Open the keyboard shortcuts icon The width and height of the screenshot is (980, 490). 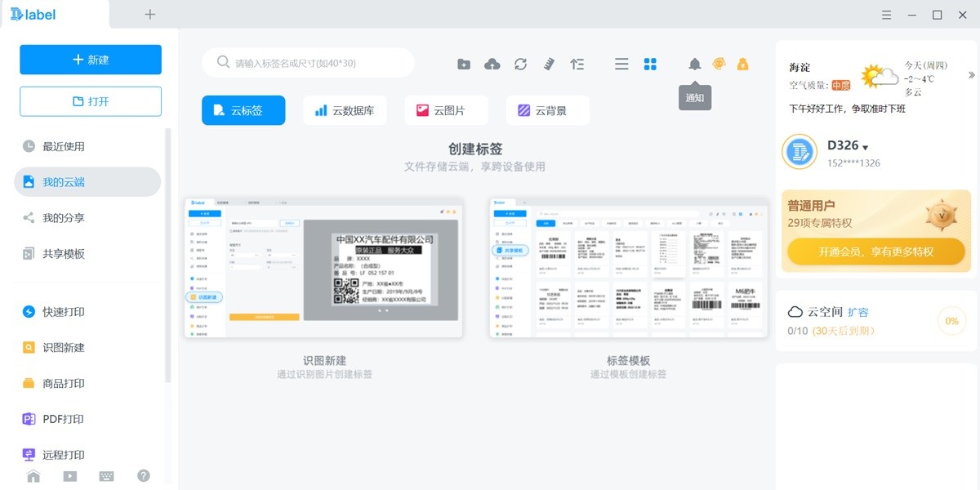(x=106, y=475)
